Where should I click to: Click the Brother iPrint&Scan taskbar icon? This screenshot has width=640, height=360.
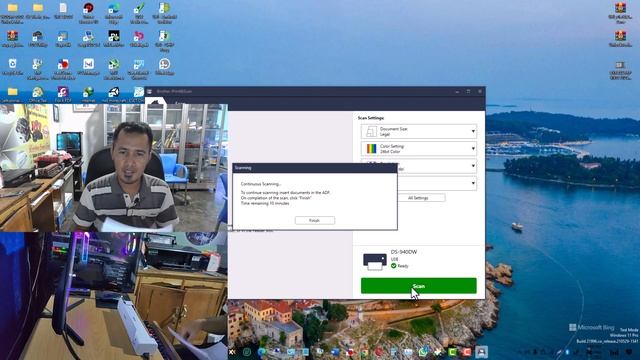482,352
